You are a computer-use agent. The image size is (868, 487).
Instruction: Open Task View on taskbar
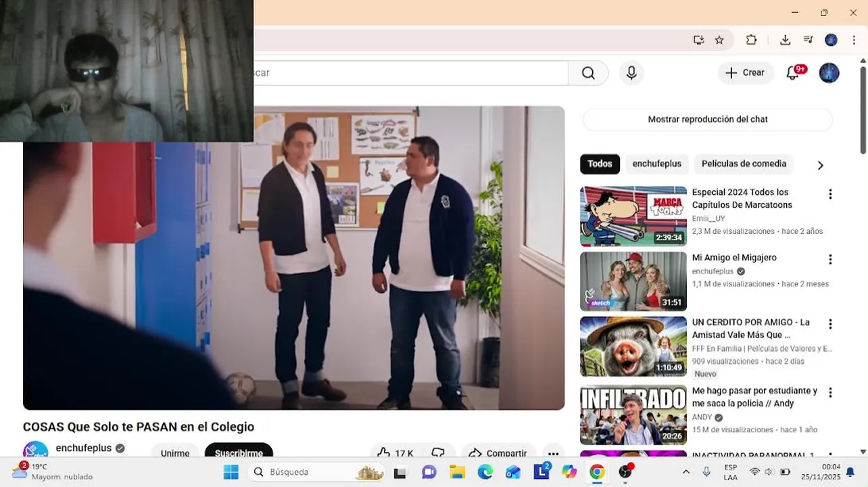point(400,472)
